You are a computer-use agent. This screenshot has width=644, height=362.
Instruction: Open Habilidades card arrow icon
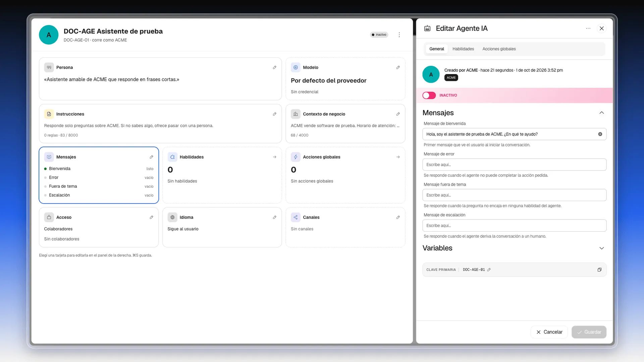point(274,157)
